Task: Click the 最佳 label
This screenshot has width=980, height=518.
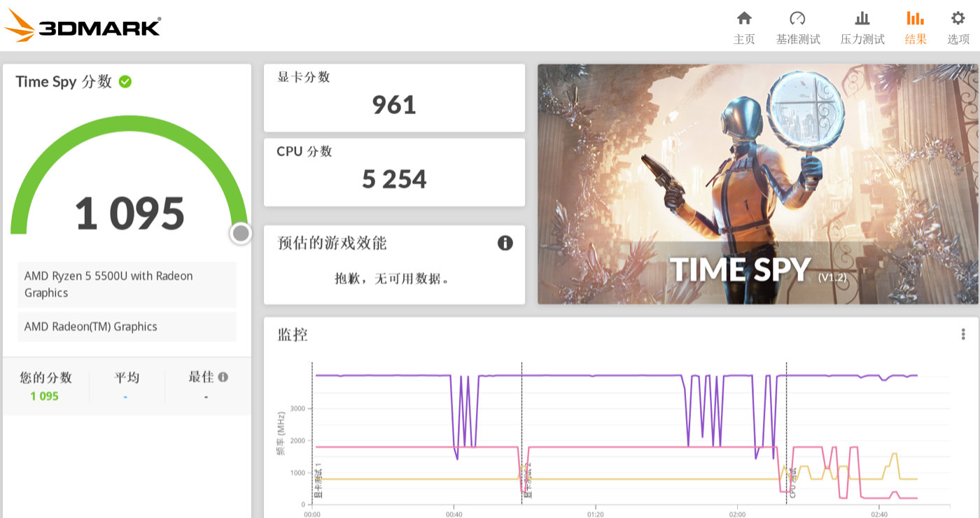Action: (201, 377)
